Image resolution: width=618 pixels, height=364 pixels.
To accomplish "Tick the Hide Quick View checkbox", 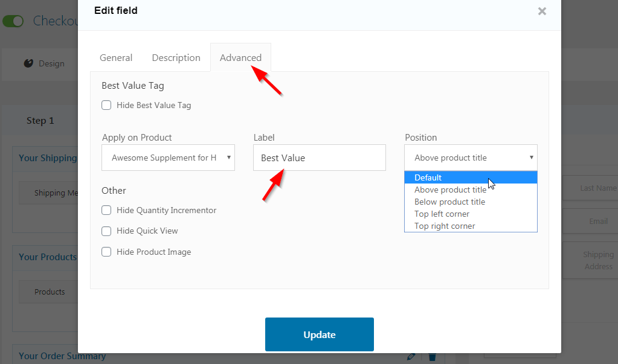I will 106,231.
